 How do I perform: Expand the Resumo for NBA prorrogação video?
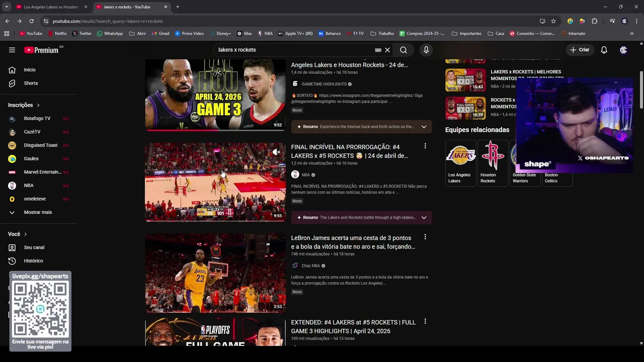click(424, 218)
